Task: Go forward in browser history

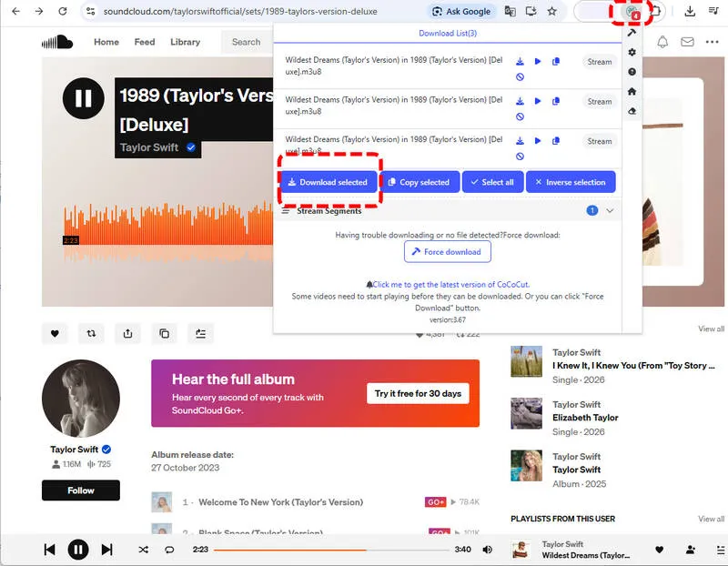Action: (39, 11)
